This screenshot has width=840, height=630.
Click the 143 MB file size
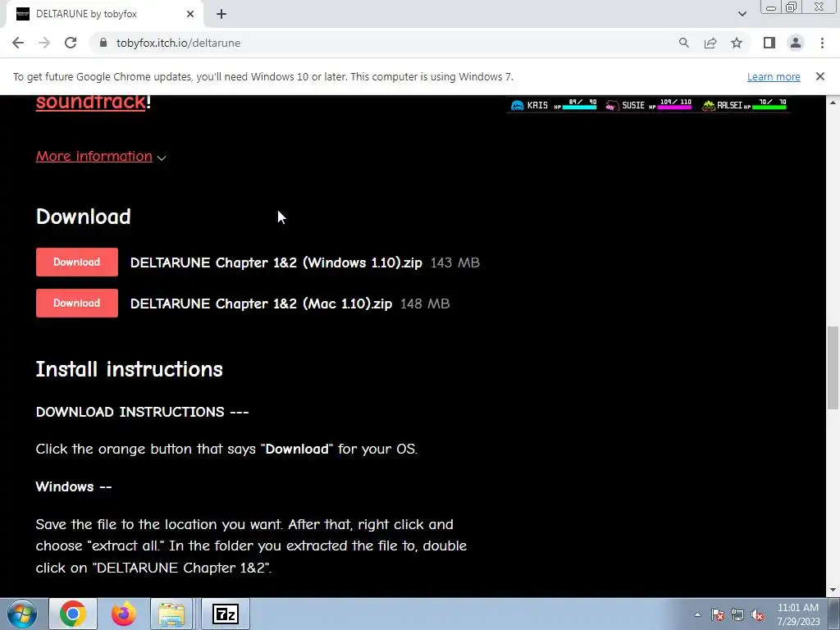tap(454, 262)
